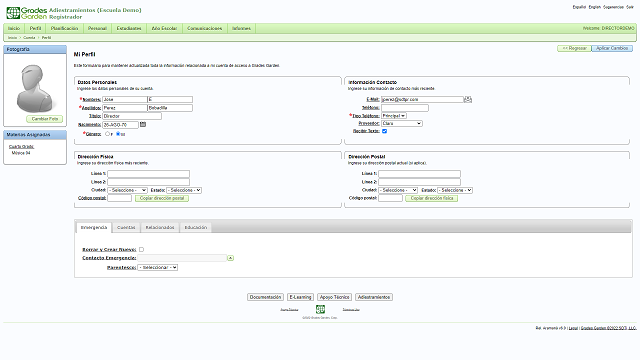Click the green footer Grades Garden logo
This screenshot has height=360, width=640.
(x=320, y=309)
